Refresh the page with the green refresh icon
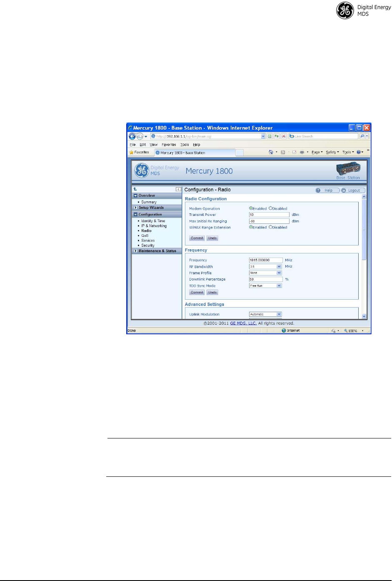The width and height of the screenshot is (392, 581). (277, 136)
